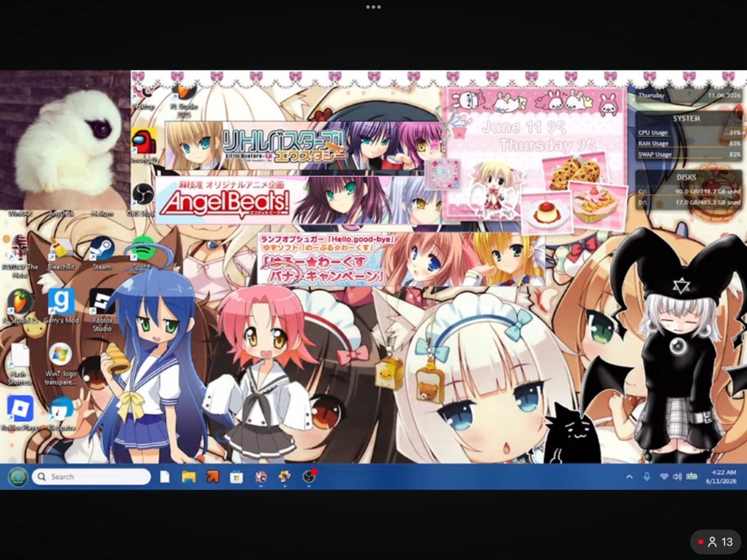Open the Steam desktop shortcut
Viewport: 747px width, 560px height.
(101, 249)
